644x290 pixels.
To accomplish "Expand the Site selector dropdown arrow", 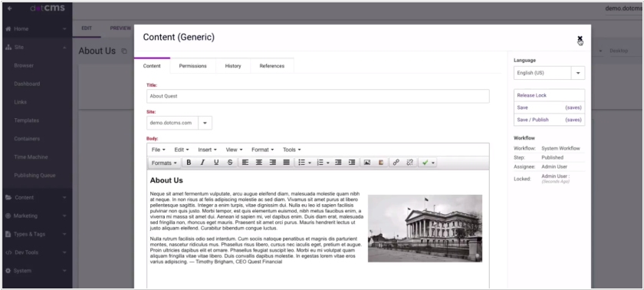I will [x=205, y=123].
